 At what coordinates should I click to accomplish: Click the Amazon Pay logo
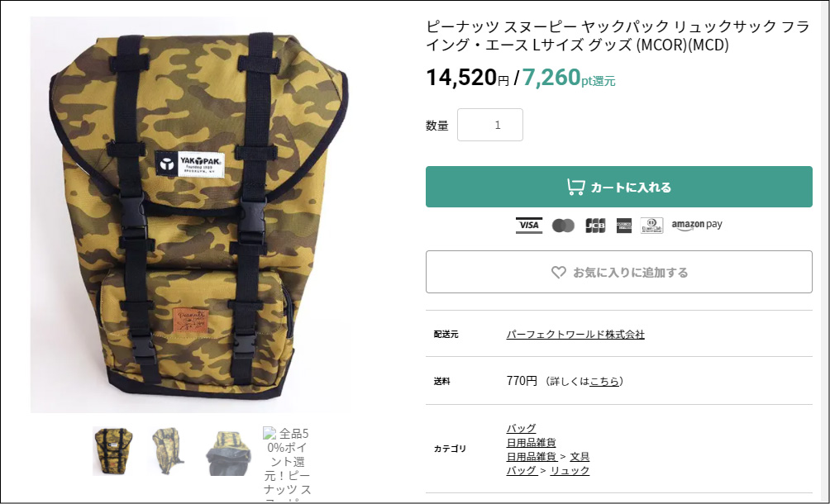[697, 225]
